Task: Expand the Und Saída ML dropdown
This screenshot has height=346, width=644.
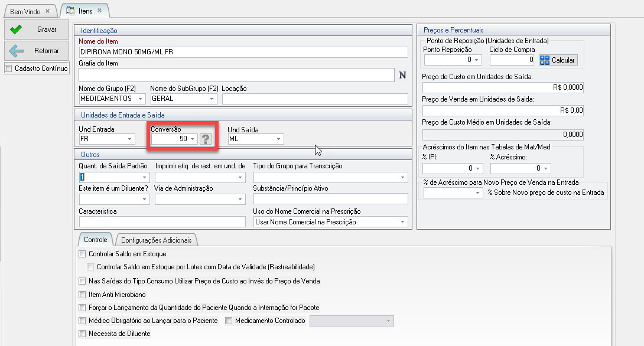Action: pyautogui.click(x=279, y=139)
